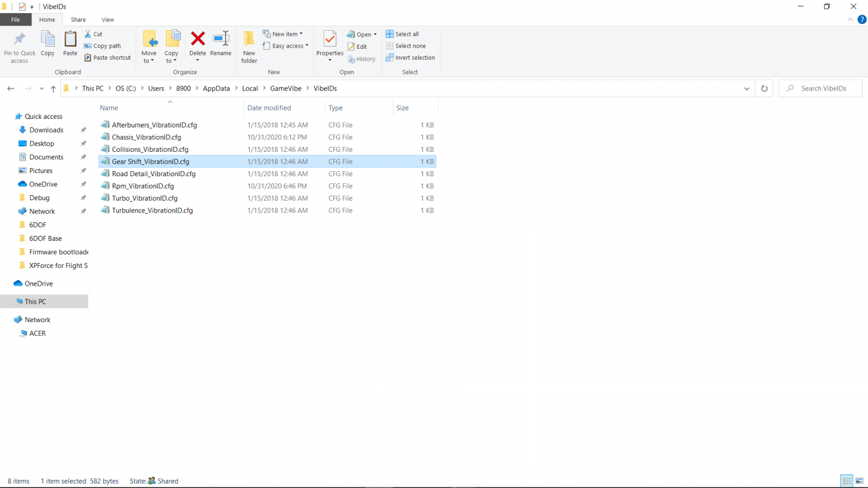The image size is (868, 488).
Task: Click the Rename icon
Action: pos(221,38)
